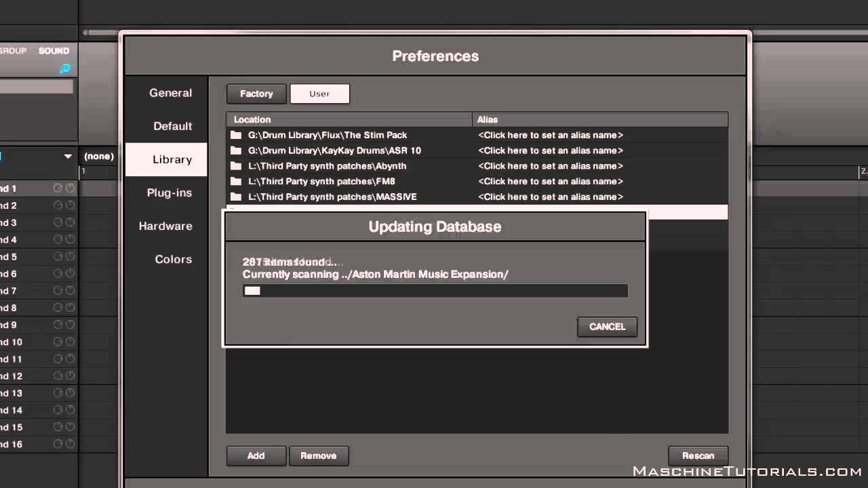Toggle the power-style icon on Sound 16 row
This screenshot has height=488, width=868.
tap(70, 444)
